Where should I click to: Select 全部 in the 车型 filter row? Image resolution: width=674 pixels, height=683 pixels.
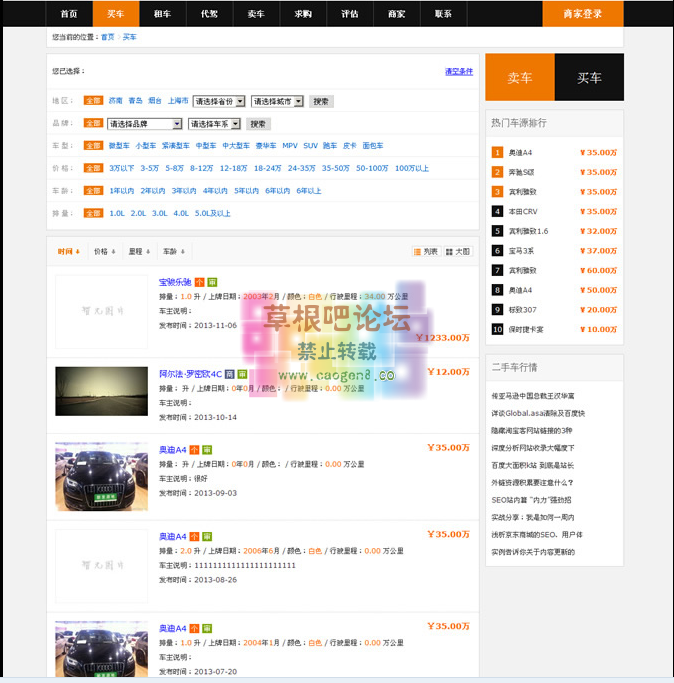pos(93,146)
